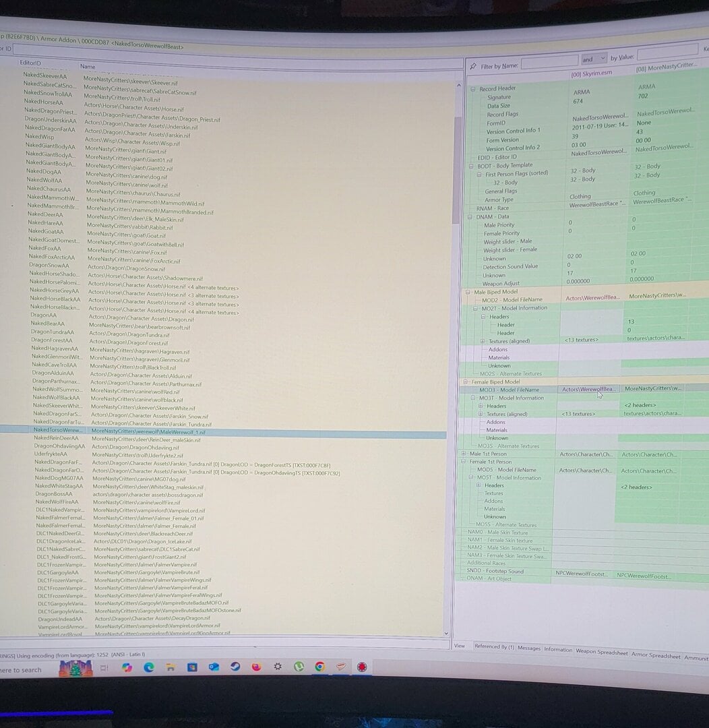Click the record list vertical scrollbar thumb
Screen dimensions: 709x728
pyautogui.click(x=456, y=169)
